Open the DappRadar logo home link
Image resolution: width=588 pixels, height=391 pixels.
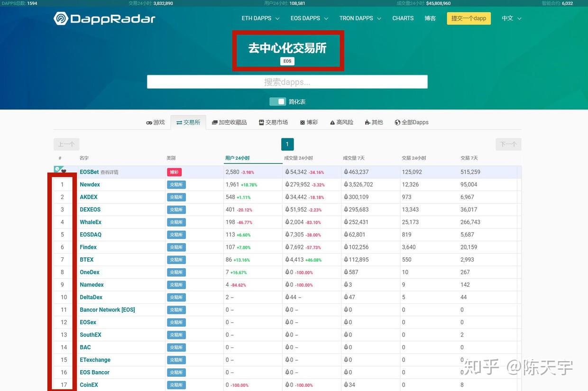(104, 18)
